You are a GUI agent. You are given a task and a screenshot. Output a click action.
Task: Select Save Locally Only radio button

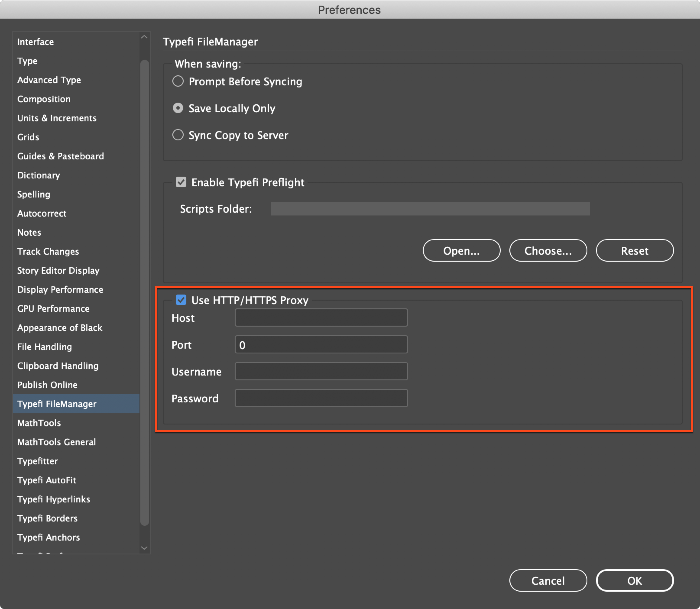[x=178, y=108]
